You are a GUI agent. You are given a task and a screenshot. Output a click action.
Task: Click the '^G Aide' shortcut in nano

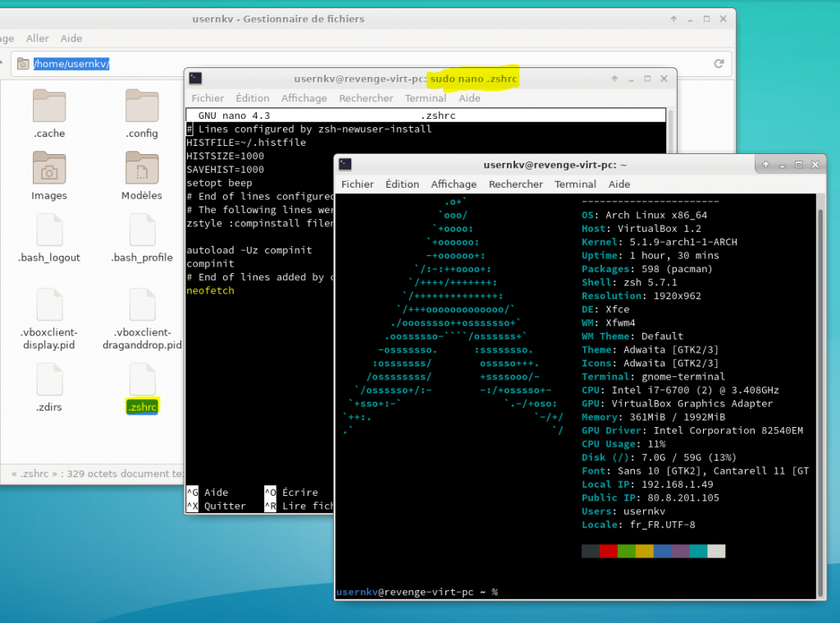click(208, 493)
